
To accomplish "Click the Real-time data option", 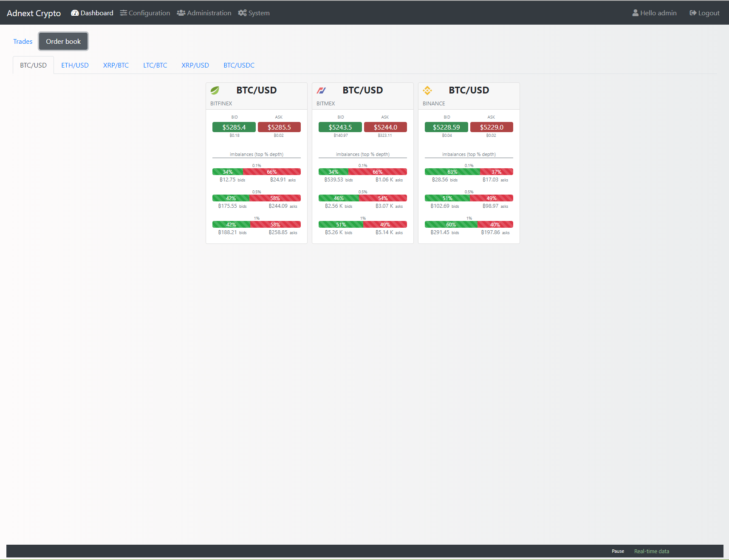I will coord(651,552).
